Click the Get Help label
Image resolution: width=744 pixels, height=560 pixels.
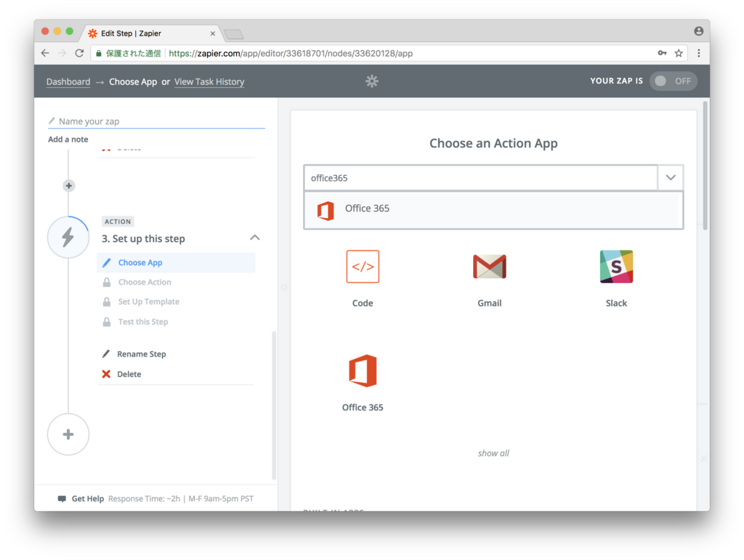point(87,499)
